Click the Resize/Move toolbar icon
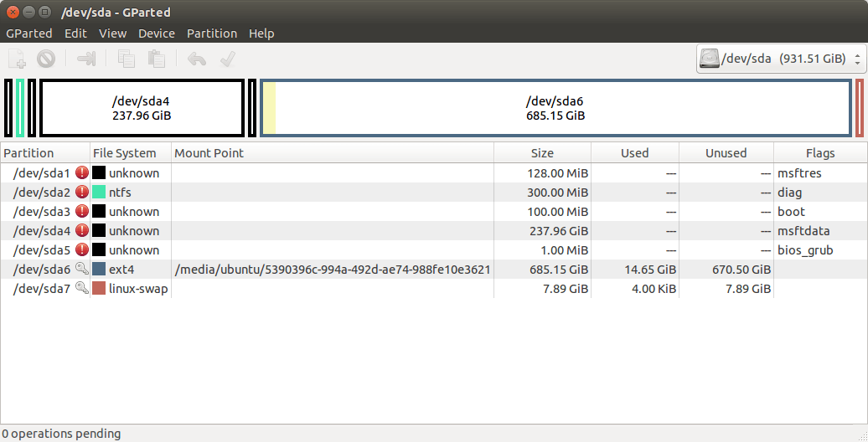 [86, 59]
